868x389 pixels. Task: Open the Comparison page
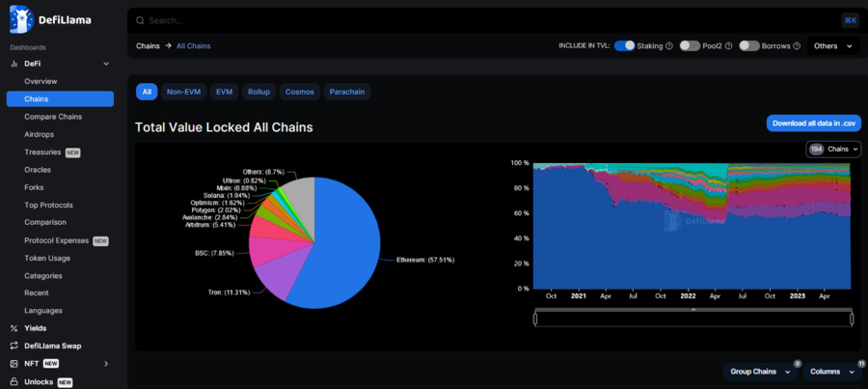[45, 222]
